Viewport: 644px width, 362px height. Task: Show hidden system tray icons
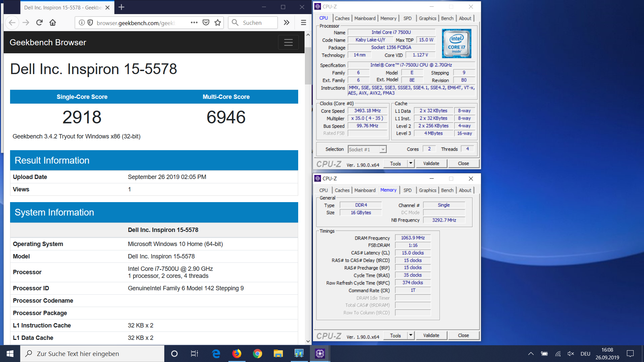coord(531,354)
